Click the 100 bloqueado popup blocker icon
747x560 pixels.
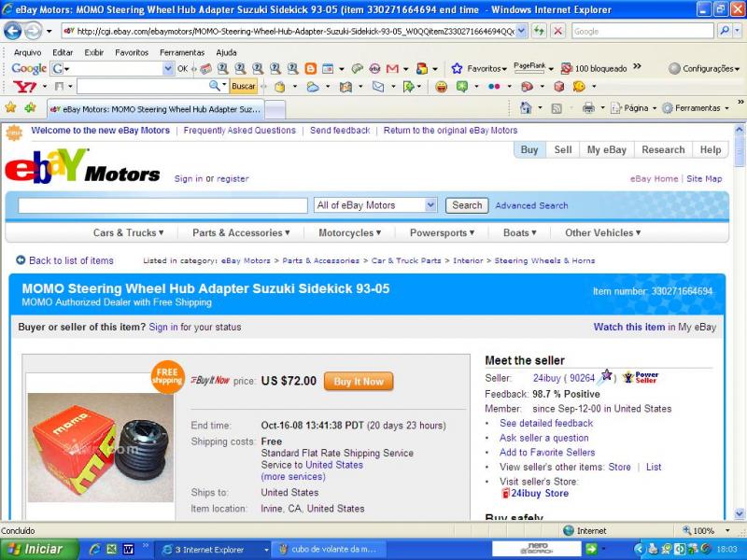[x=566, y=68]
